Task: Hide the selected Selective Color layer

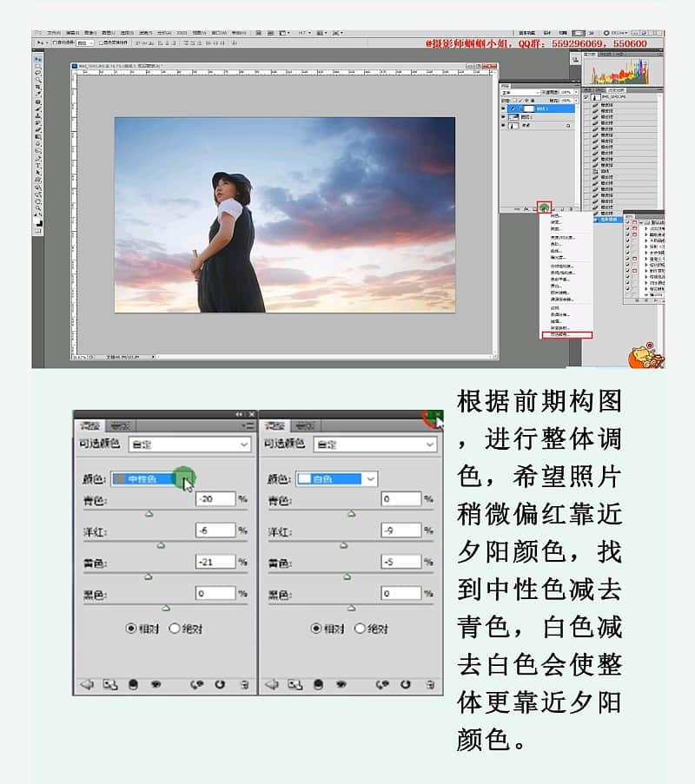Action: point(503,109)
